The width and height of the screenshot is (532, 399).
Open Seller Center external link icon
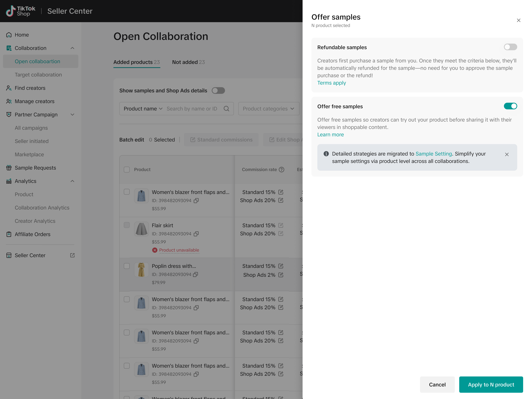[72, 255]
